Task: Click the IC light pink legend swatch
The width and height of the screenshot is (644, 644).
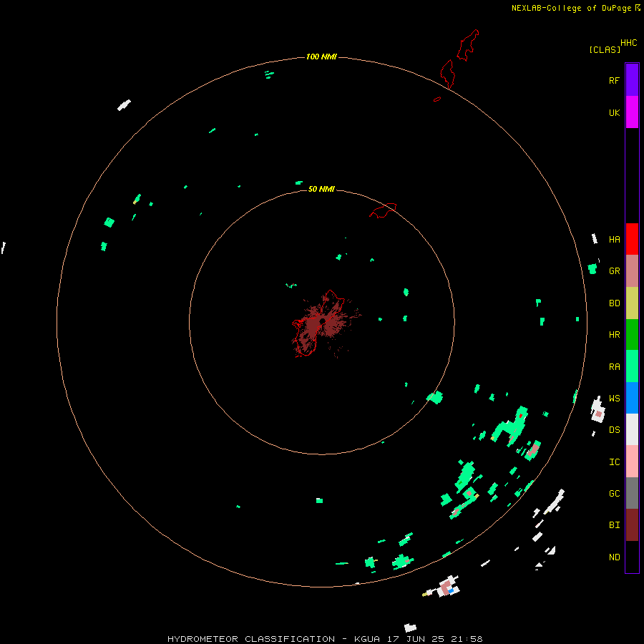Action: tap(632, 462)
